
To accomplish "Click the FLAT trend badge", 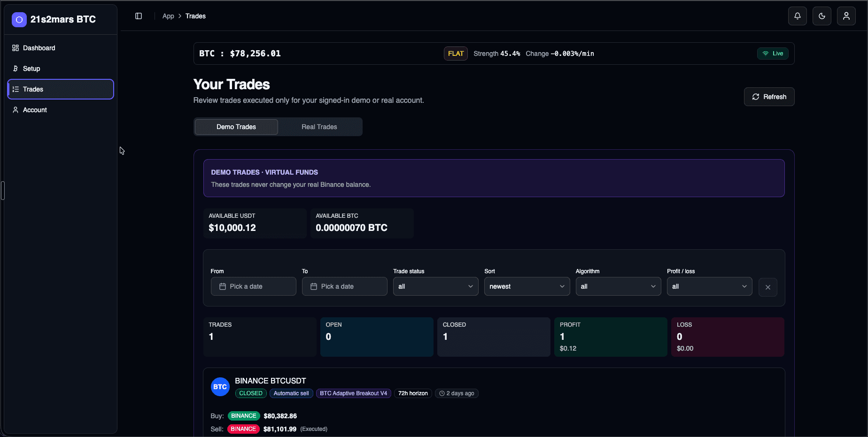I will pyautogui.click(x=456, y=54).
